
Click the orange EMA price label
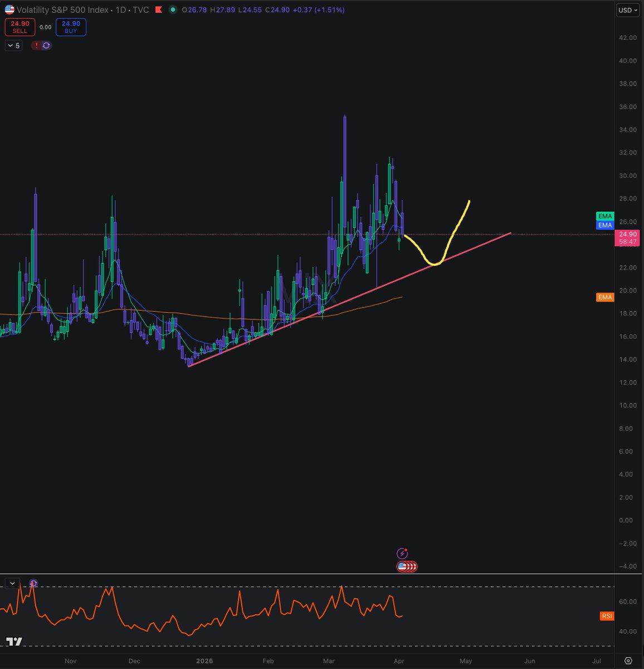coord(605,297)
